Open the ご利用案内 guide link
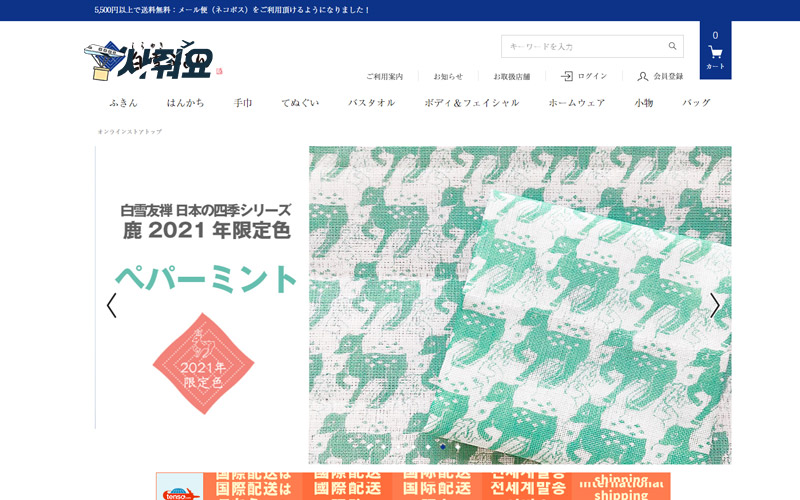Image resolution: width=800 pixels, height=500 pixels. point(384,77)
